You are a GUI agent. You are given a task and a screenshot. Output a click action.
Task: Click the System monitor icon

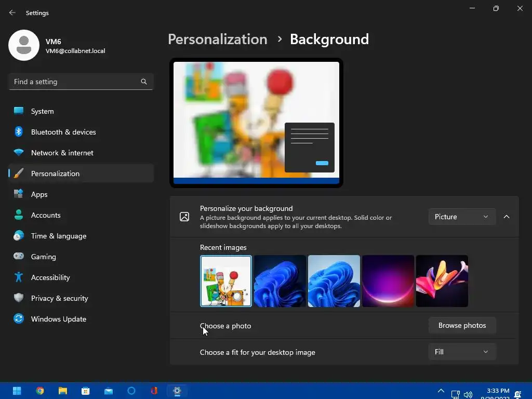pos(19,111)
